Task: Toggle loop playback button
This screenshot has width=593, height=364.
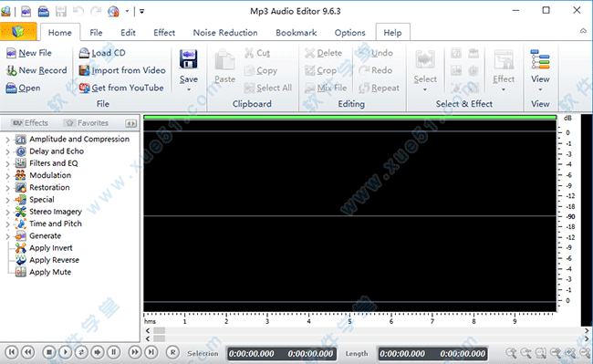Action: tap(81, 352)
